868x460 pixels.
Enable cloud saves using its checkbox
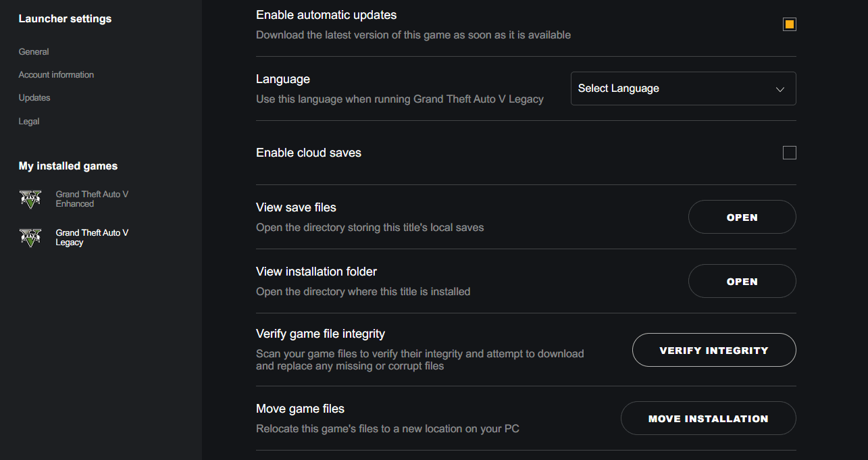tap(789, 153)
